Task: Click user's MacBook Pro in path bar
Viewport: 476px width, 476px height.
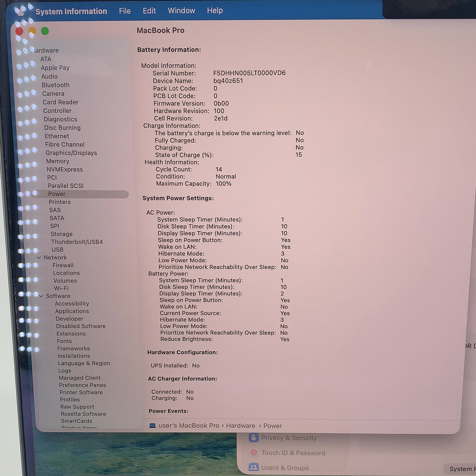Action: (x=189, y=426)
